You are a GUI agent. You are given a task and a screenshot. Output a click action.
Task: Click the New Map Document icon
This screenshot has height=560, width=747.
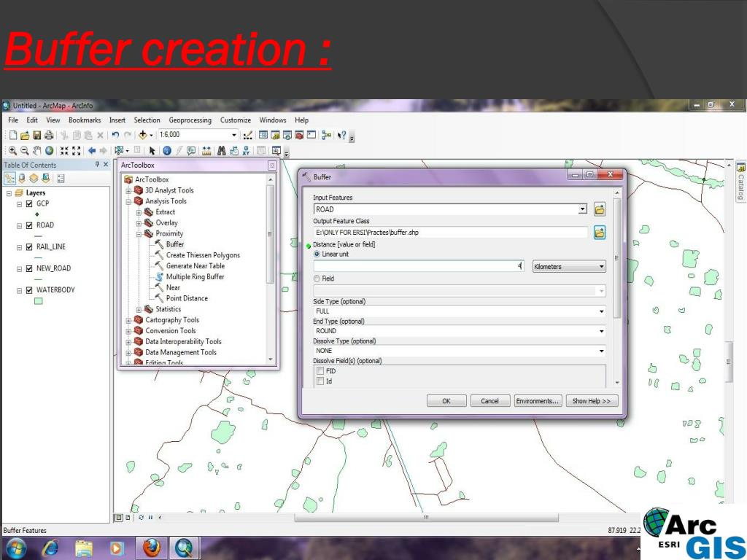point(13,135)
